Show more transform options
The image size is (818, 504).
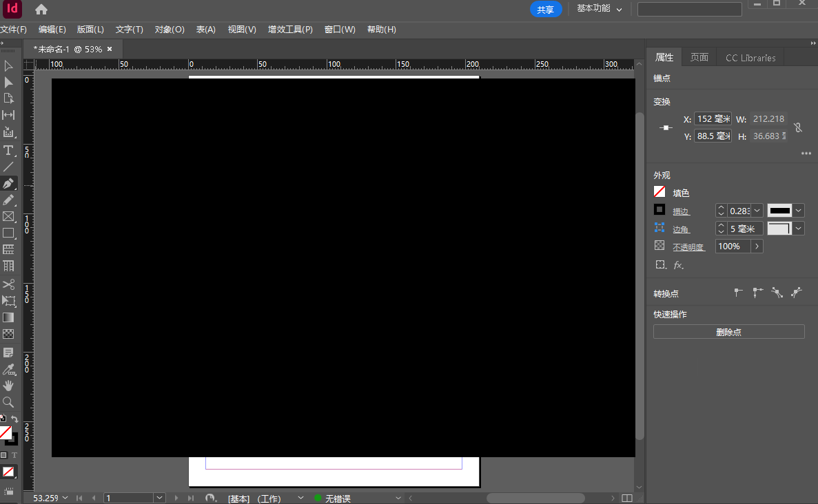click(806, 154)
